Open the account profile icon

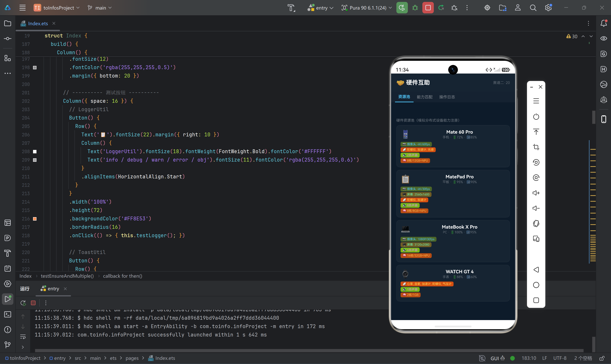pyautogui.click(x=518, y=8)
